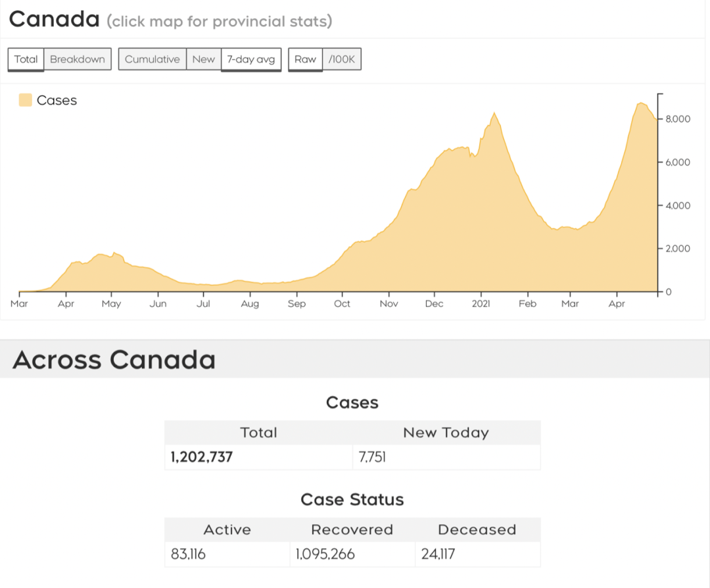Click the New Today column header
This screenshot has width=710, height=588.
click(x=446, y=433)
